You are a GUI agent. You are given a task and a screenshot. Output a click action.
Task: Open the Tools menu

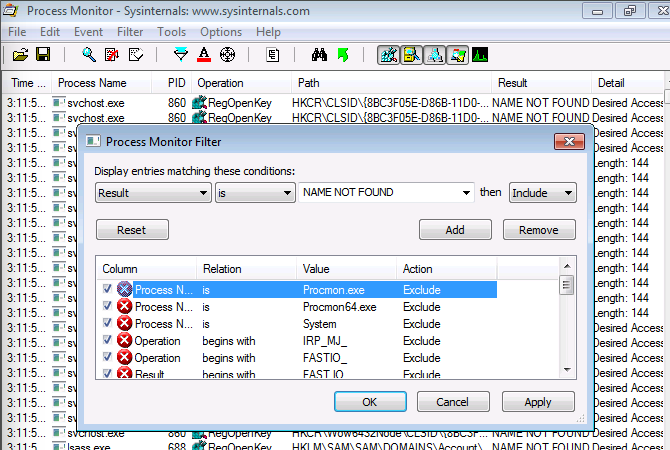pyautogui.click(x=171, y=32)
